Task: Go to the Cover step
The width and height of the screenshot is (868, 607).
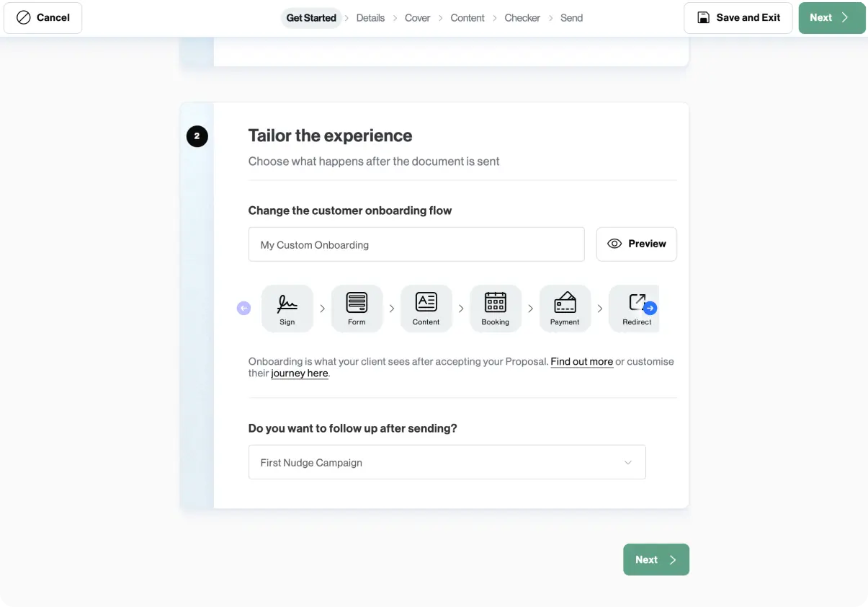Action: pyautogui.click(x=417, y=17)
